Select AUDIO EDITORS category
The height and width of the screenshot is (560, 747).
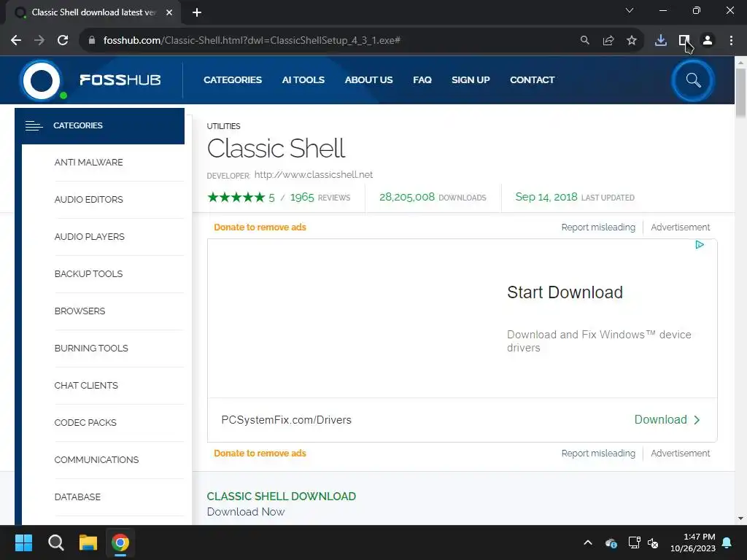point(88,200)
